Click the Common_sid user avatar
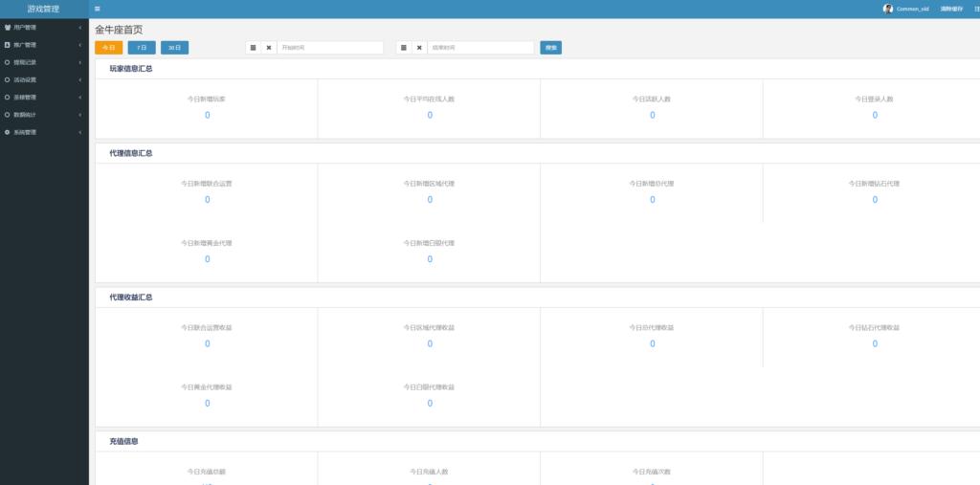 point(888,9)
